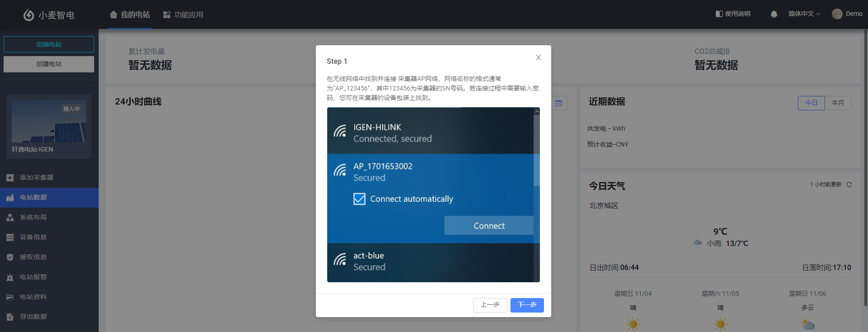Click the 小麦智电 logo icon
Screen dimensions: 868x332
[29, 15]
